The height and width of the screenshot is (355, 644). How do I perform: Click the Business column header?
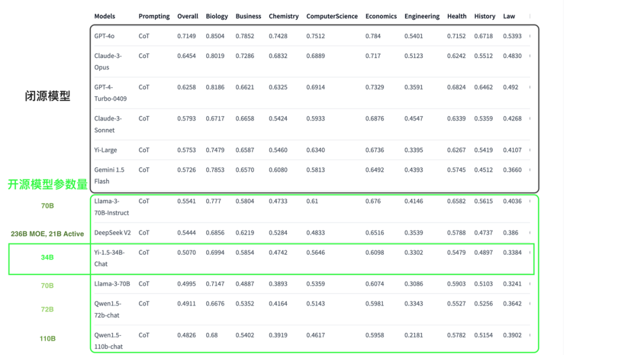pos(248,17)
